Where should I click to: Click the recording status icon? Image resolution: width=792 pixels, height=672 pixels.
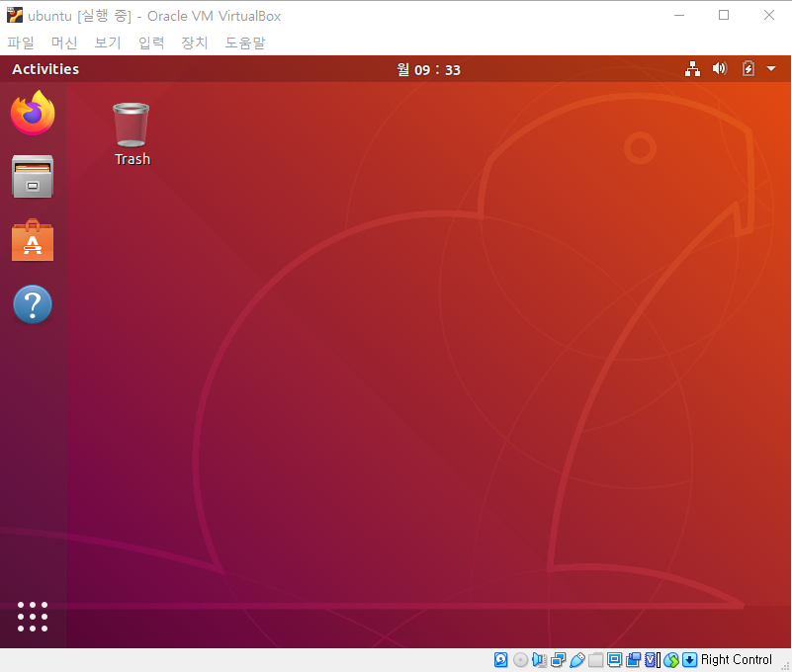coord(633,659)
